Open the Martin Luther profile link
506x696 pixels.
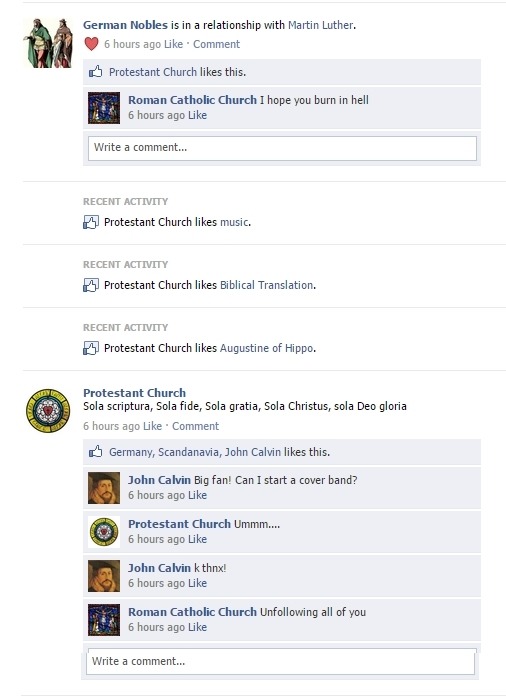(321, 25)
